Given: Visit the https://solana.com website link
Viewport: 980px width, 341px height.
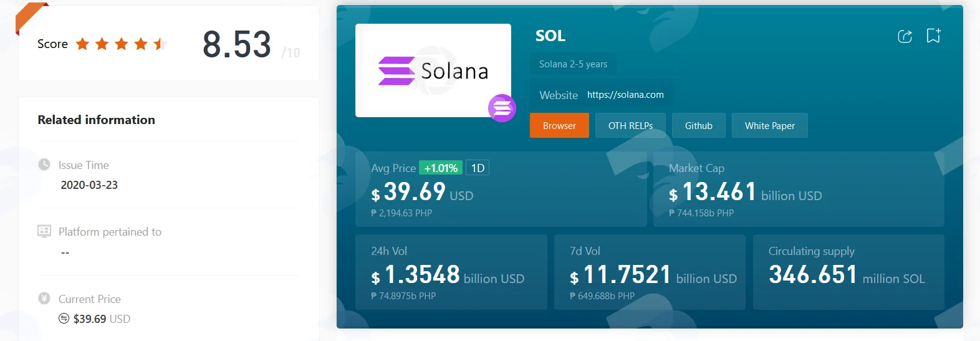Looking at the screenshot, I should [x=625, y=95].
